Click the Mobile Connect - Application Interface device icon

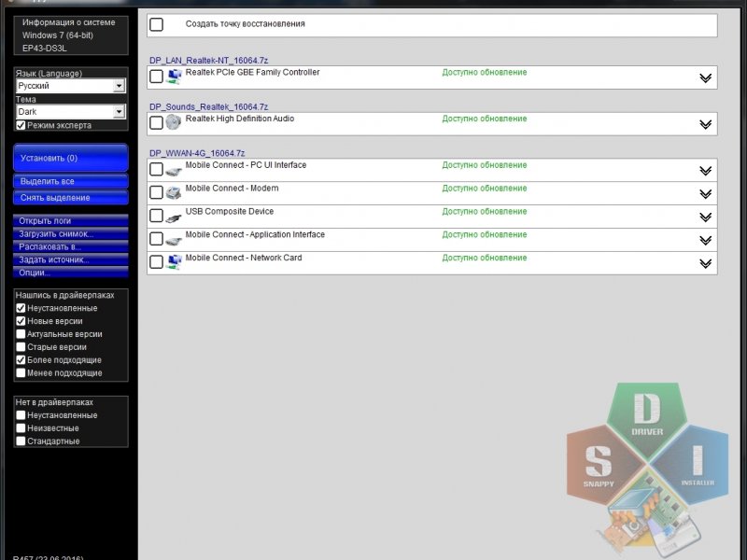tap(174, 240)
